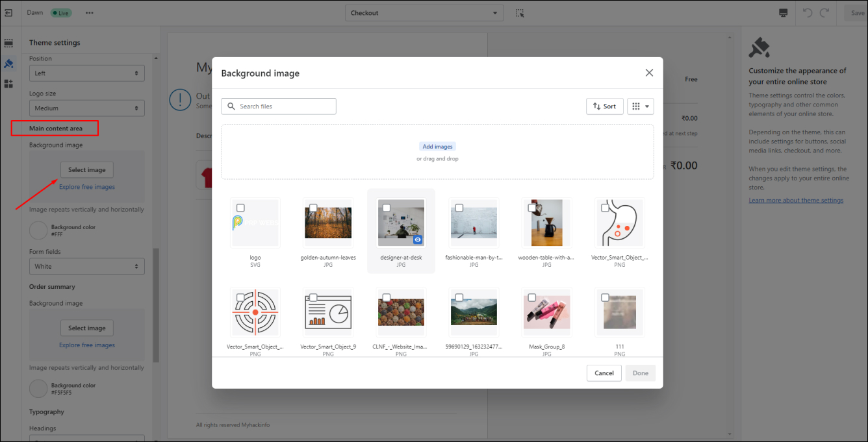The image size is (868, 442).
Task: Click Select image under Main content area
Action: coord(87,170)
